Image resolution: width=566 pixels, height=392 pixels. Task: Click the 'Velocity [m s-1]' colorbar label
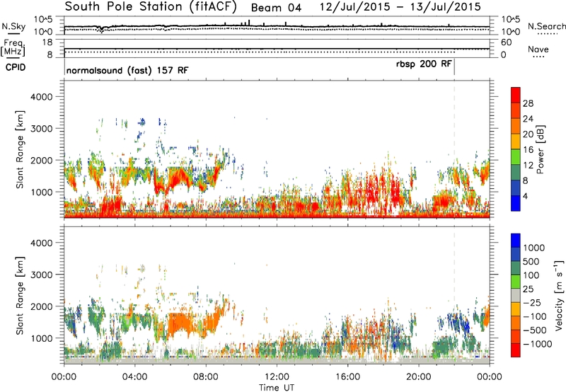tap(560, 295)
